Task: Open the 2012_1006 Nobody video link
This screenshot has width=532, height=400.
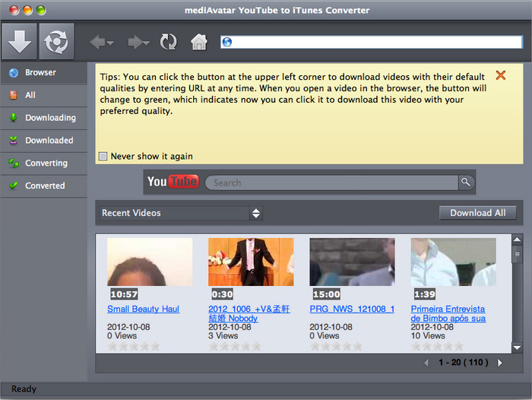Action: click(x=249, y=313)
